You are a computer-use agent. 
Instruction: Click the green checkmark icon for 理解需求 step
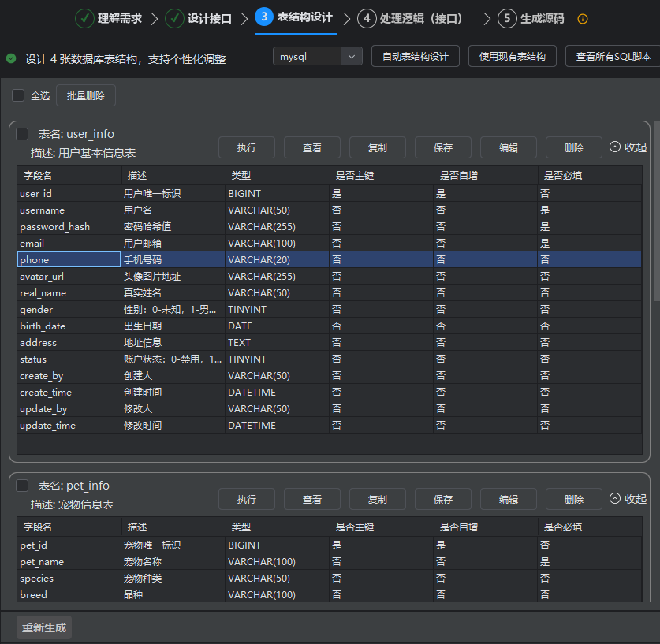[x=84, y=19]
